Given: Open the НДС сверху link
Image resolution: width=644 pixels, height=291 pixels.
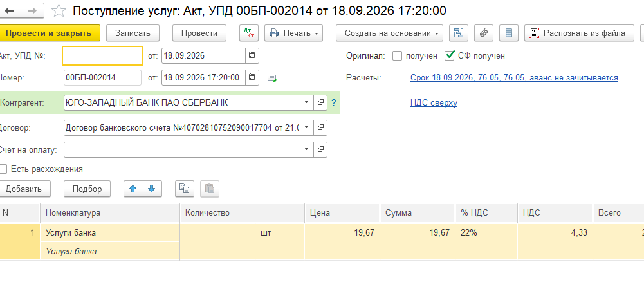Looking at the screenshot, I should pos(434,103).
